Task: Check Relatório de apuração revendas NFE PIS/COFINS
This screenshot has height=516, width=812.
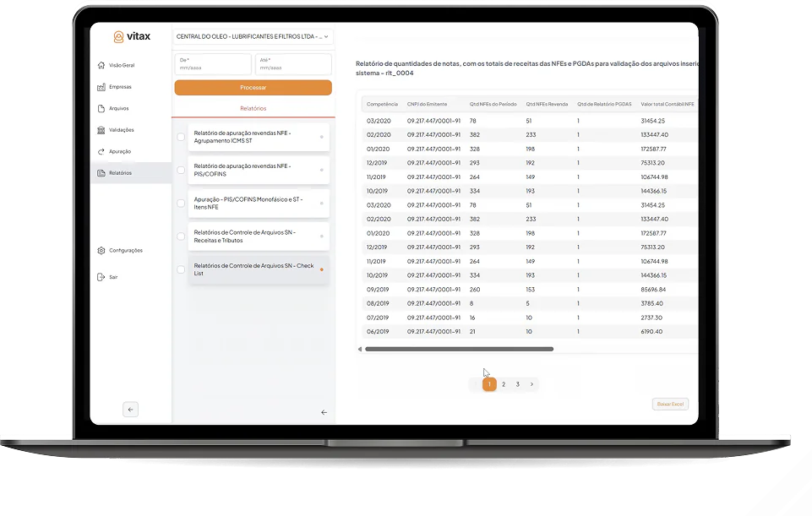Action: [x=181, y=171]
